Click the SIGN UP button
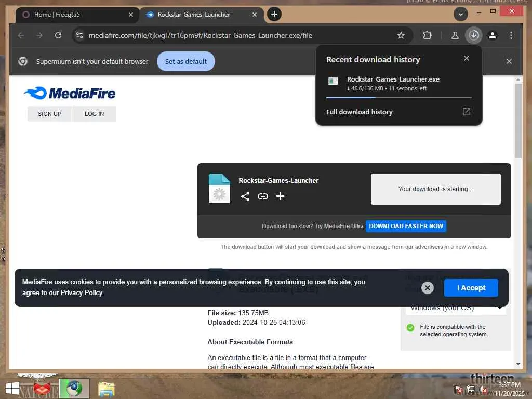The width and height of the screenshot is (532, 399). 49,114
